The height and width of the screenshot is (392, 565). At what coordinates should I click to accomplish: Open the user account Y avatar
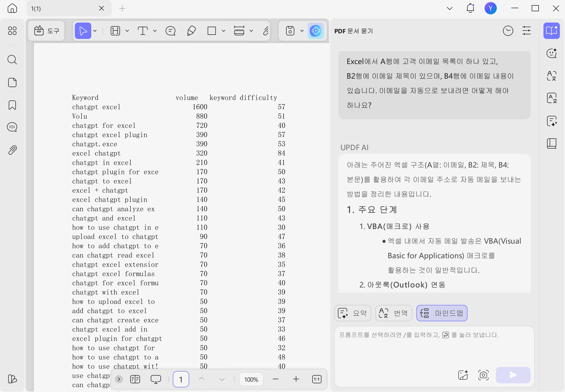click(491, 8)
